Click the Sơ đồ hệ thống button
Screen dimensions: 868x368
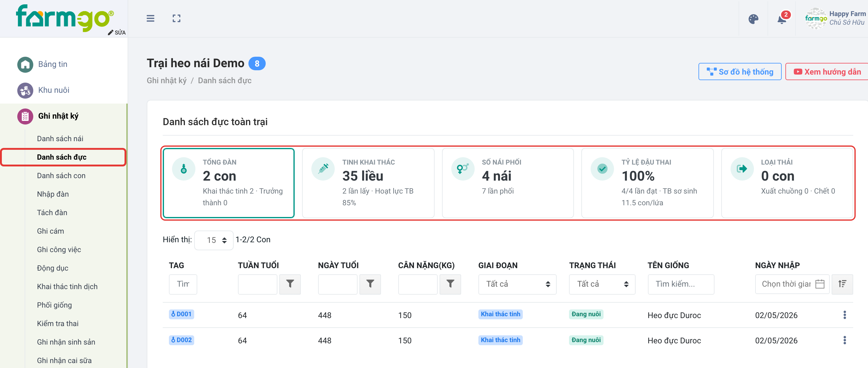[x=740, y=72]
